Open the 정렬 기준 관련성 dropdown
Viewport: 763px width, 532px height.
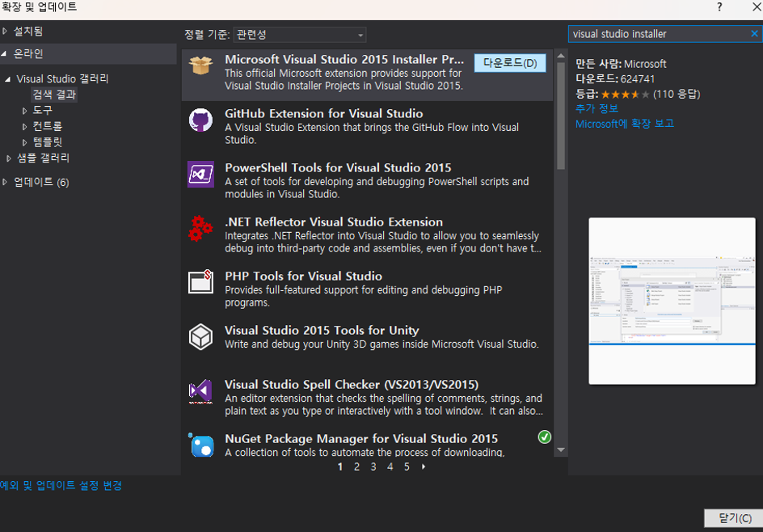point(300,35)
